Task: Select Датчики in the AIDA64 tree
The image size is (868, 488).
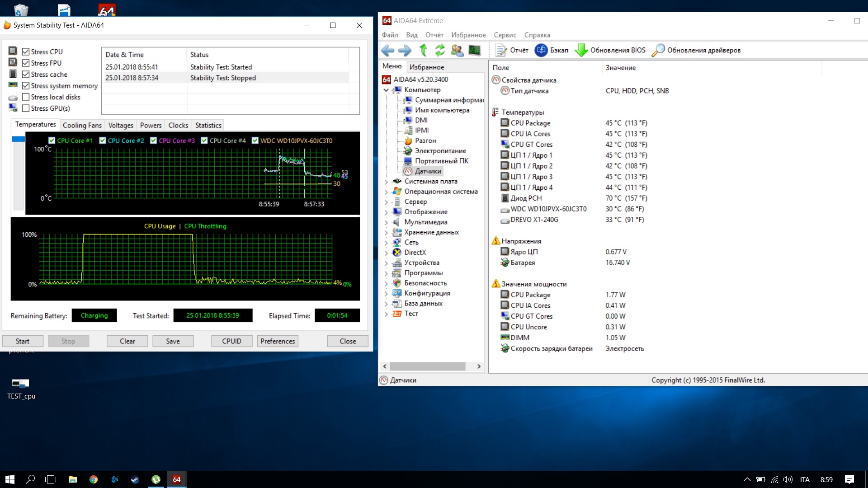Action: (428, 171)
